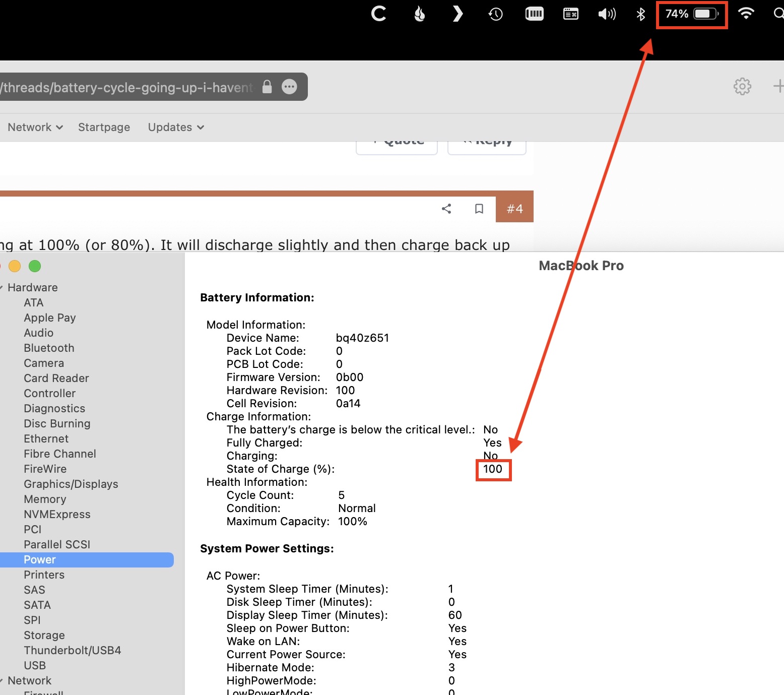Click the System Power Settings heading
The height and width of the screenshot is (695, 784).
pyautogui.click(x=267, y=548)
